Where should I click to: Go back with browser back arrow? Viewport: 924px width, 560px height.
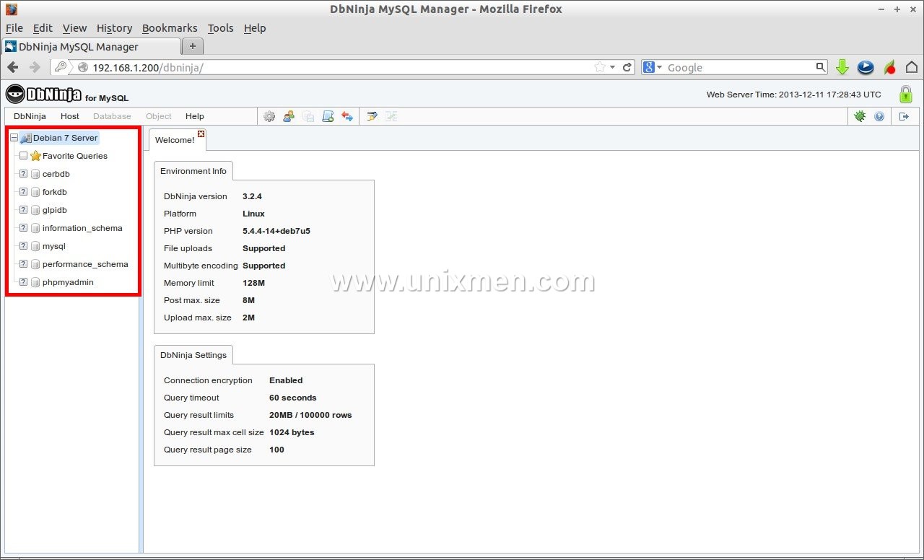[13, 67]
